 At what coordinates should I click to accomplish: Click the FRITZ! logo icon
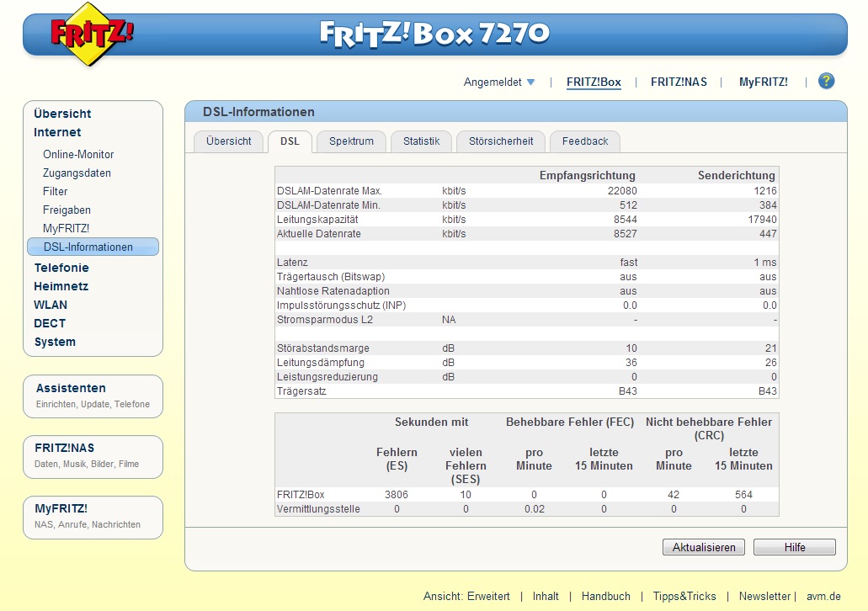(x=91, y=34)
